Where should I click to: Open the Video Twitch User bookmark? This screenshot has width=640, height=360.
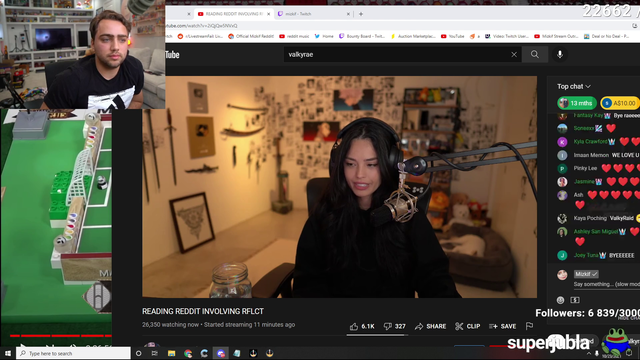click(507, 36)
